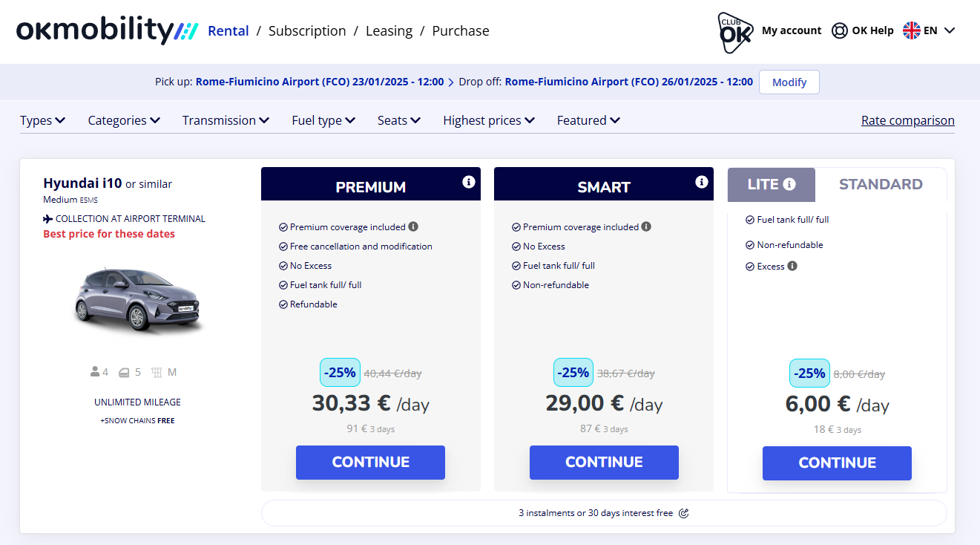Open My account
980x545 pixels.
[x=792, y=30]
